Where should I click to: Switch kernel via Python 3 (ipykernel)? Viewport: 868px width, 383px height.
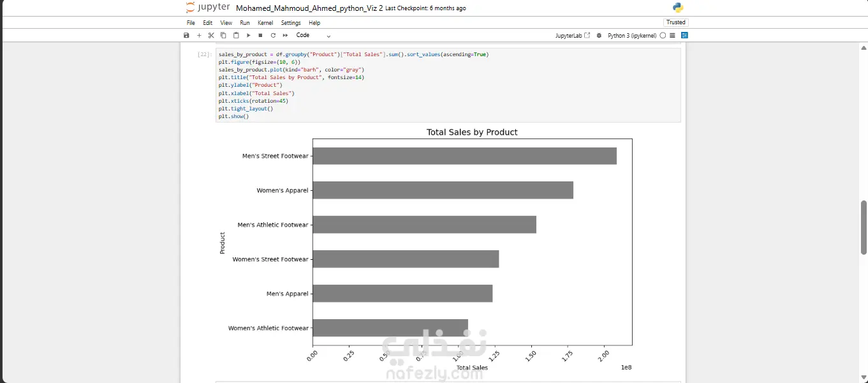click(x=632, y=36)
